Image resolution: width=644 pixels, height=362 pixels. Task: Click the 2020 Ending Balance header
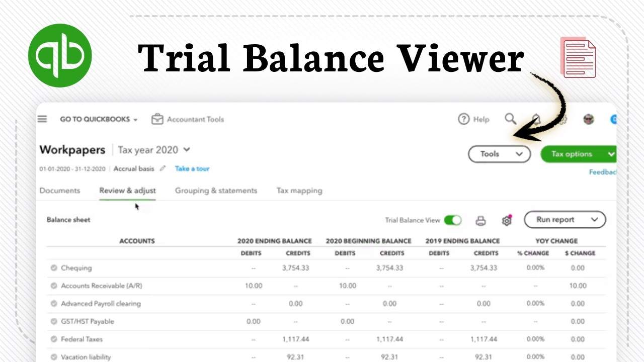coord(275,241)
